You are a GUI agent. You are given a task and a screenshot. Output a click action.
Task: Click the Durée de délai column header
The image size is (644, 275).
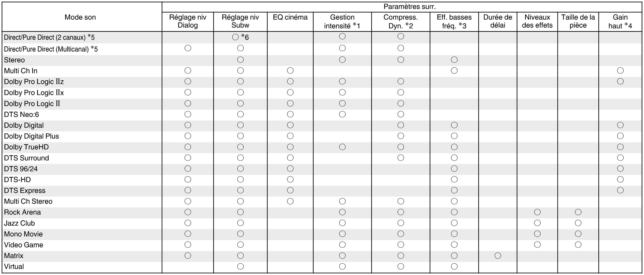pos(498,21)
